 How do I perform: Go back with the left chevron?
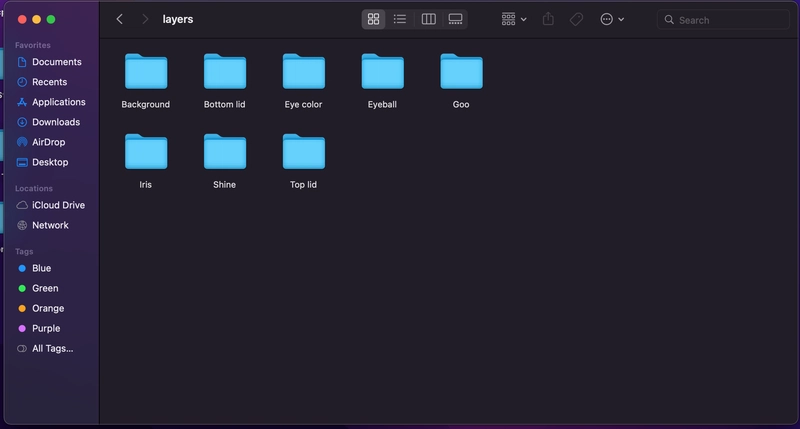click(119, 19)
